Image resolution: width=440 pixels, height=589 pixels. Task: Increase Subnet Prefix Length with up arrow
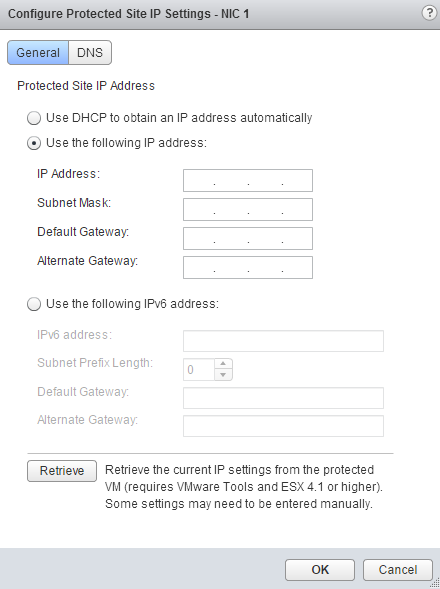223,364
